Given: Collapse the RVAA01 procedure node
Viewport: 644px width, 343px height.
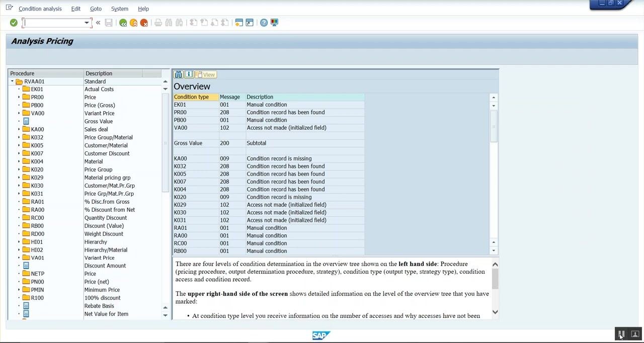Looking at the screenshot, I should point(12,81).
